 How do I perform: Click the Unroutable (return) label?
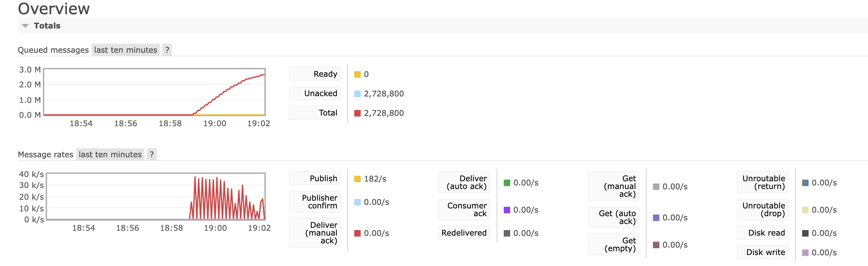(x=763, y=182)
